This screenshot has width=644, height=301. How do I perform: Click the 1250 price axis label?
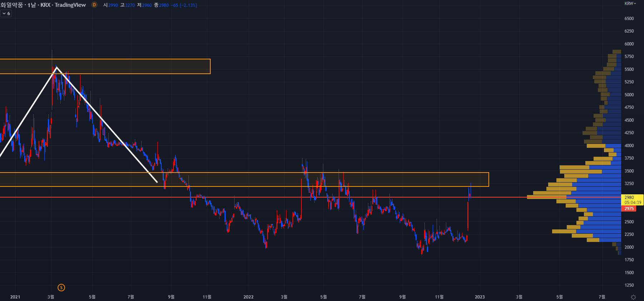[629, 285]
